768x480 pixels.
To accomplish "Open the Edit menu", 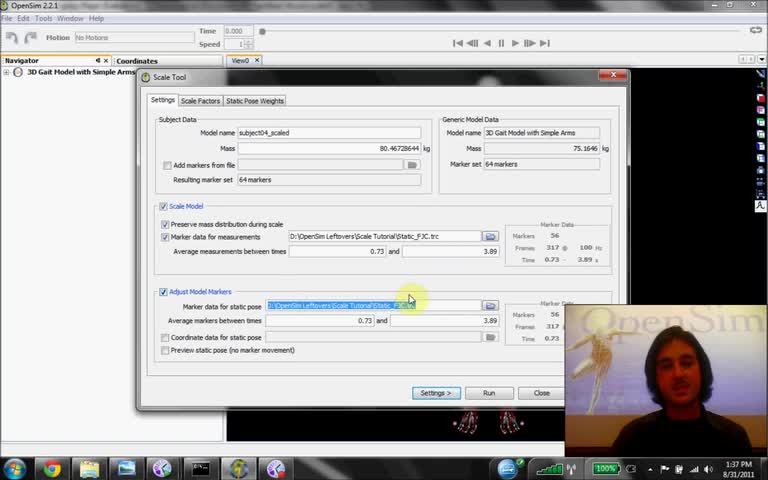I will tap(24, 18).
